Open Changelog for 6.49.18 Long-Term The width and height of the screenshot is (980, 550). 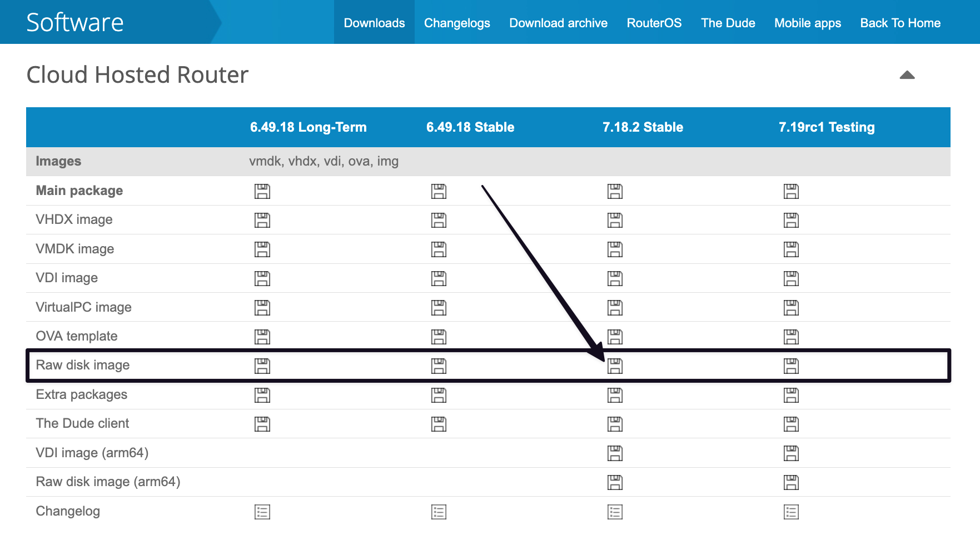(262, 512)
